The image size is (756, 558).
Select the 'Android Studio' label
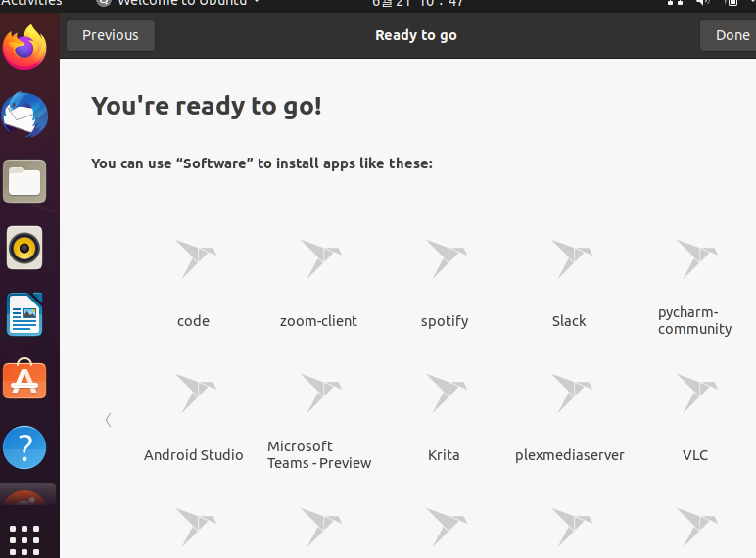pos(193,455)
